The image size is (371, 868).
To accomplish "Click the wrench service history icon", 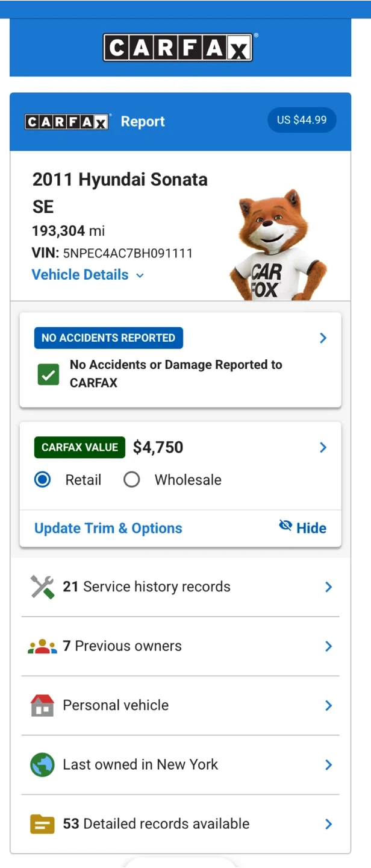I will [x=42, y=587].
